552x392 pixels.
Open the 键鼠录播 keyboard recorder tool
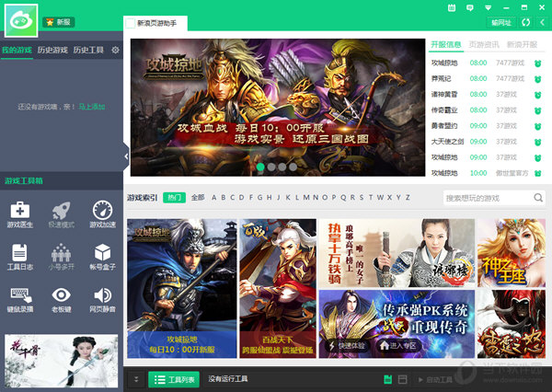(x=19, y=300)
